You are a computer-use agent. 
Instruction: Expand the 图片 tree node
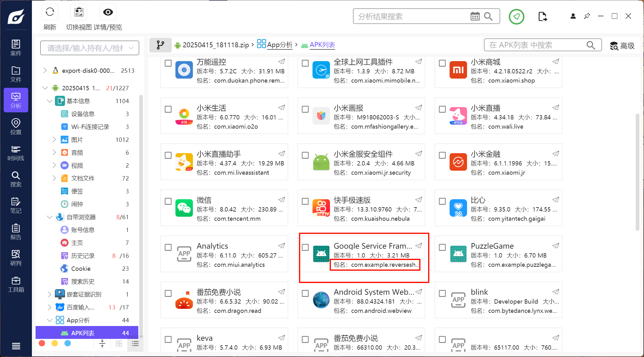(x=54, y=140)
